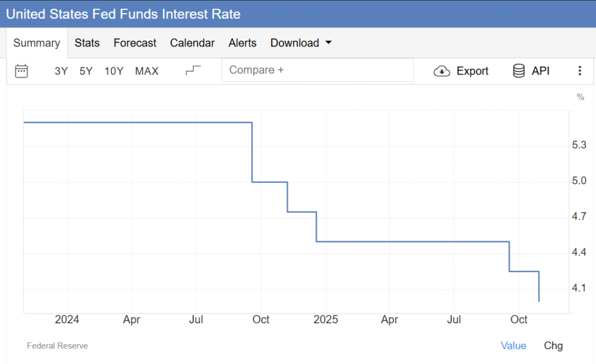Open the calendar date range picker icon

point(22,71)
